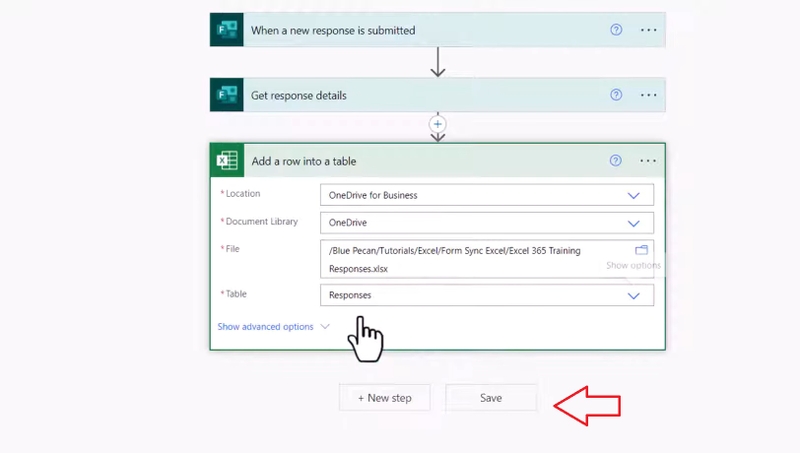
Task: Expand the Table dropdown
Action: tap(633, 296)
